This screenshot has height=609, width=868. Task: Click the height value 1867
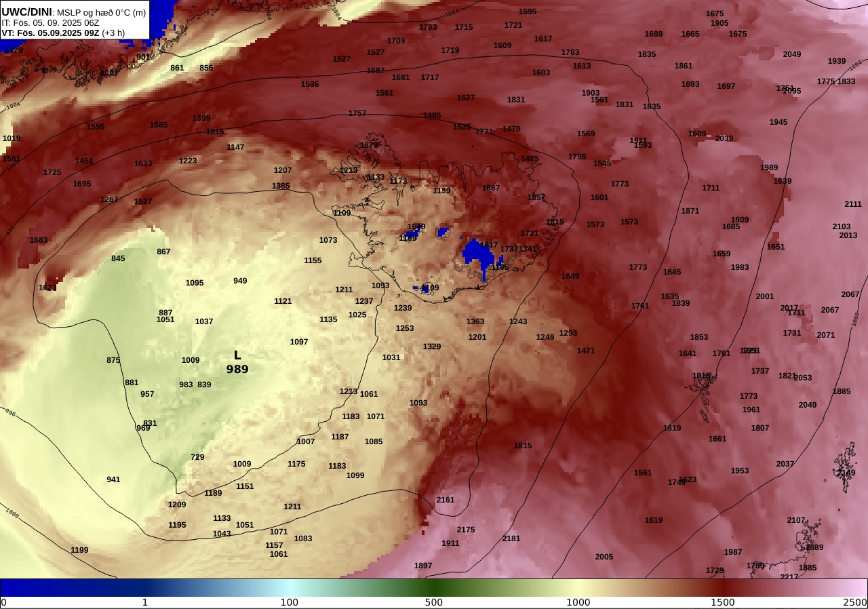(491, 188)
